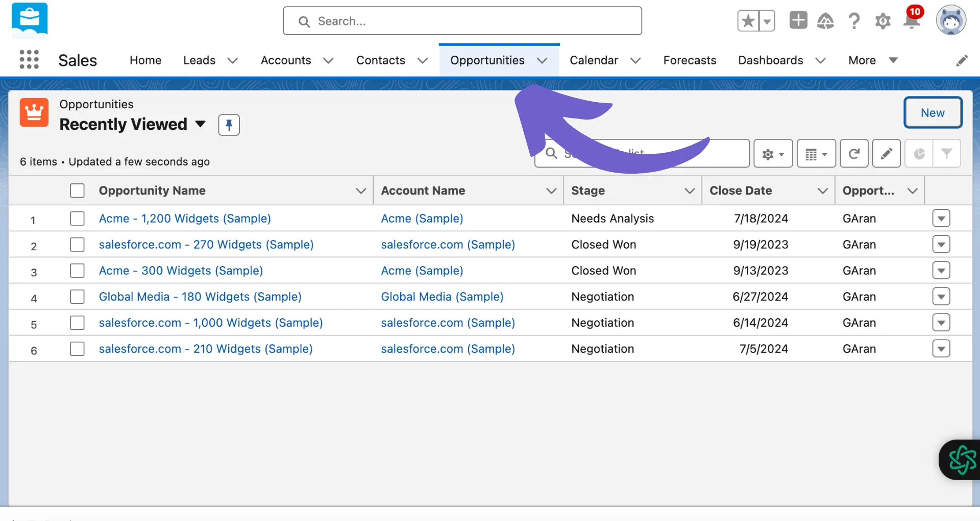This screenshot has width=980, height=521.
Task: Expand the Opportunities tab dropdown chevron
Action: (x=542, y=61)
